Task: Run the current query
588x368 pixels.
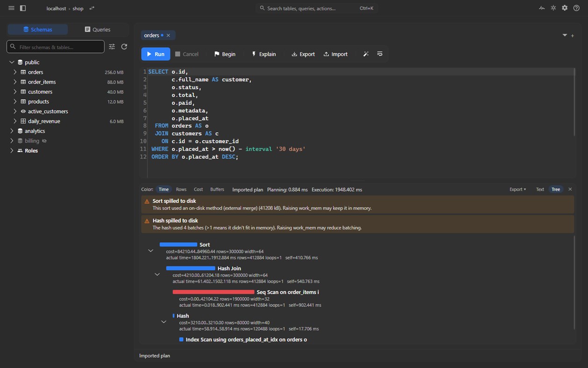Action: (156, 54)
